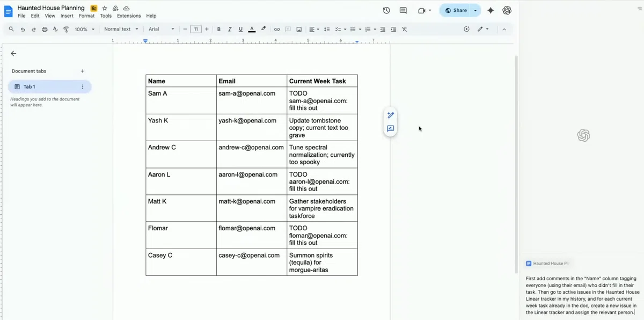
Task: Star the Haunted House Planning document
Action: pos(105,9)
